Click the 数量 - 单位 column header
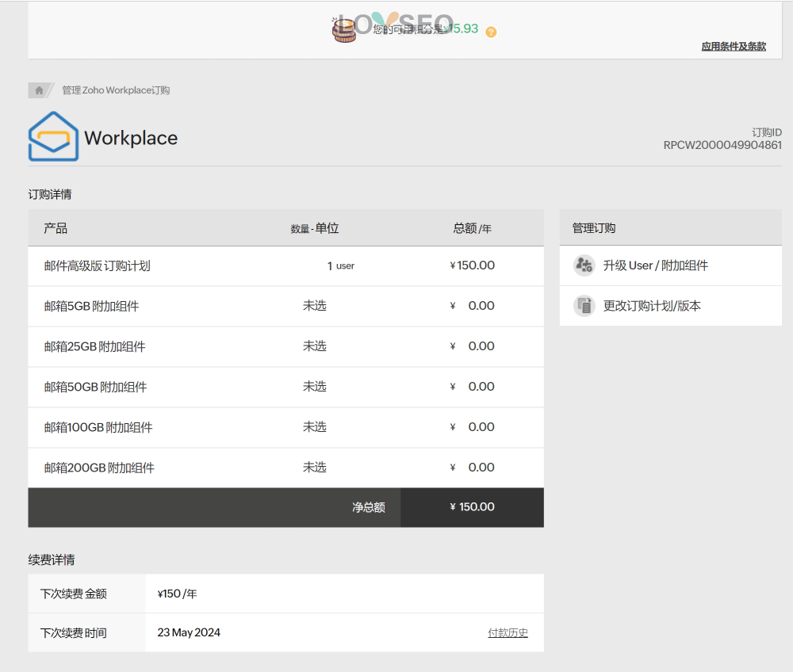 pos(315,228)
